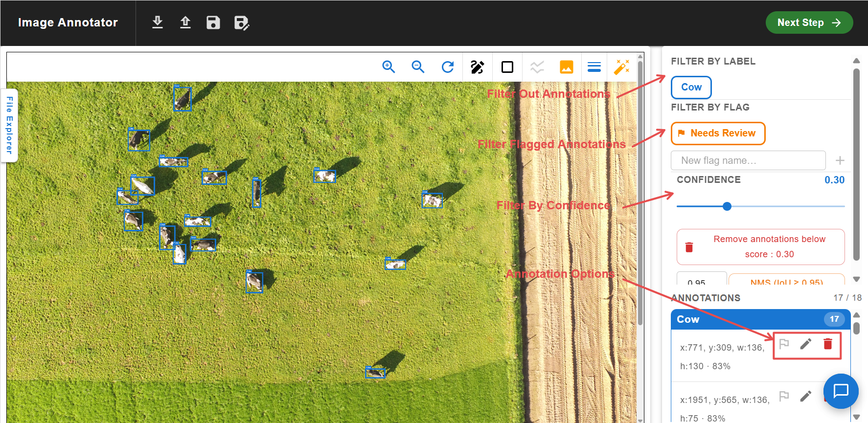This screenshot has height=423, width=868.
Task: Reset the view with the refresh icon
Action: pos(448,67)
